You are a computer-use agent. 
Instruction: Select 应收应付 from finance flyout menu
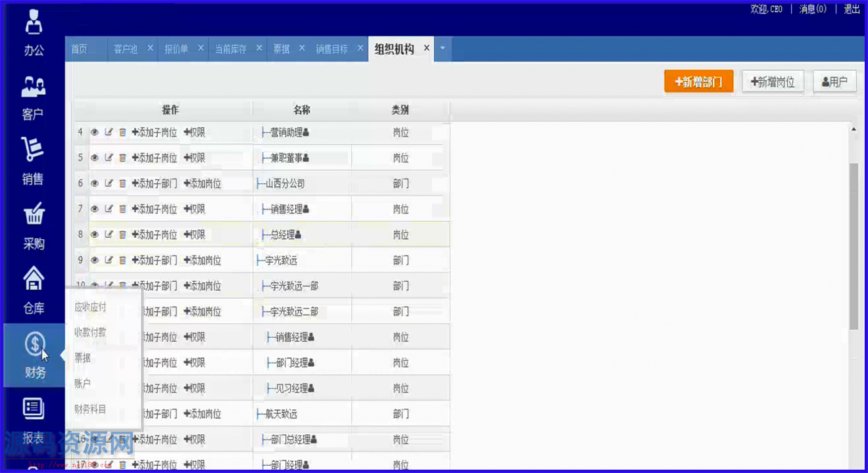coord(90,307)
